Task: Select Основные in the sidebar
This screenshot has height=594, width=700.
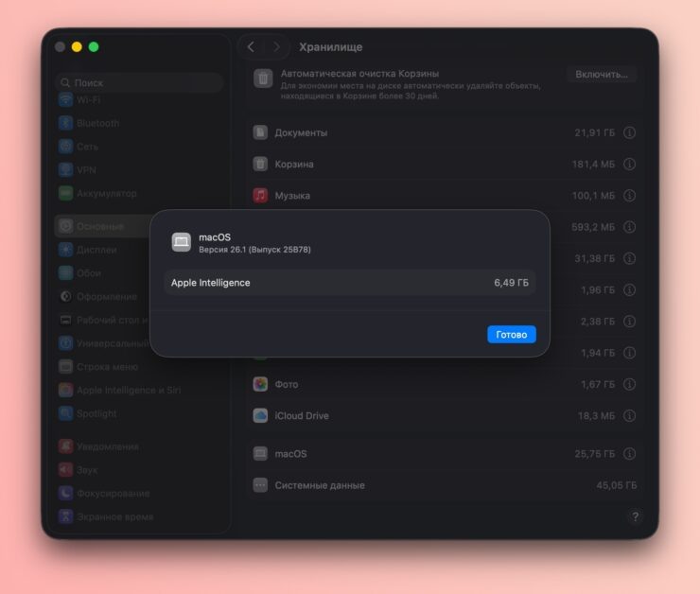Action: pyautogui.click(x=103, y=226)
